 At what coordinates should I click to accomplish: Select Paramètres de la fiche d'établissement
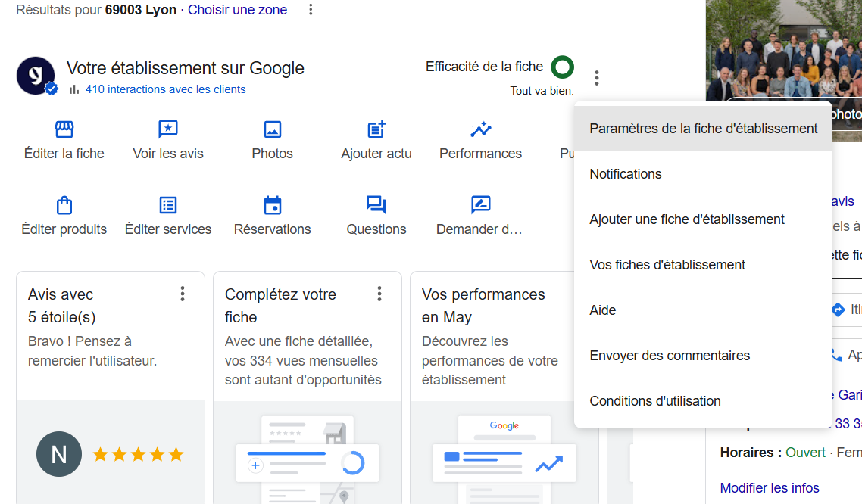click(703, 129)
